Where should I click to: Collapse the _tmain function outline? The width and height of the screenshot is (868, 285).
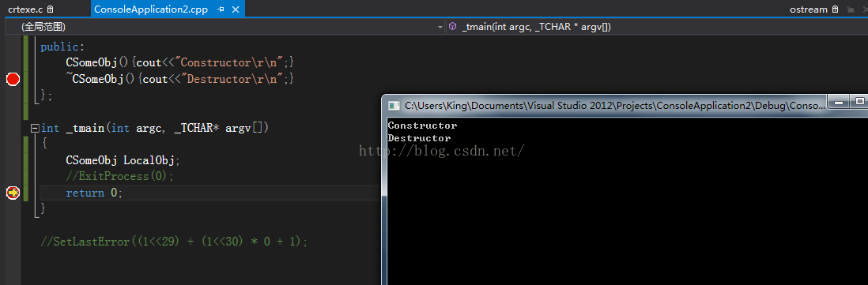point(35,128)
